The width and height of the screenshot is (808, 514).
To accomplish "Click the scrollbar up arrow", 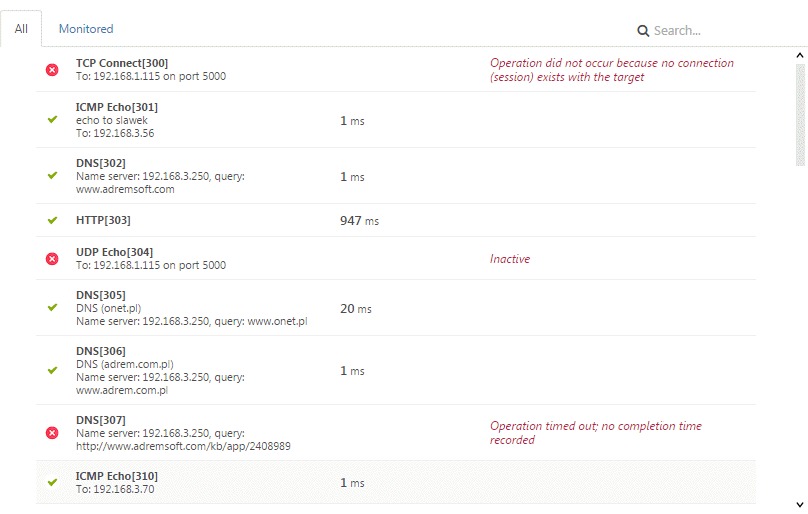I will pyautogui.click(x=800, y=55).
